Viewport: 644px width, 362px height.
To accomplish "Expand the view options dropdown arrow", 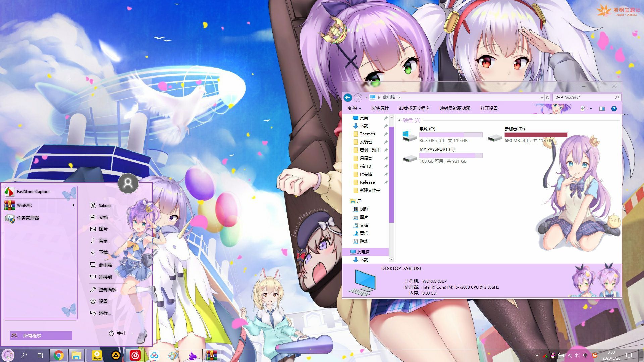I will click(591, 109).
